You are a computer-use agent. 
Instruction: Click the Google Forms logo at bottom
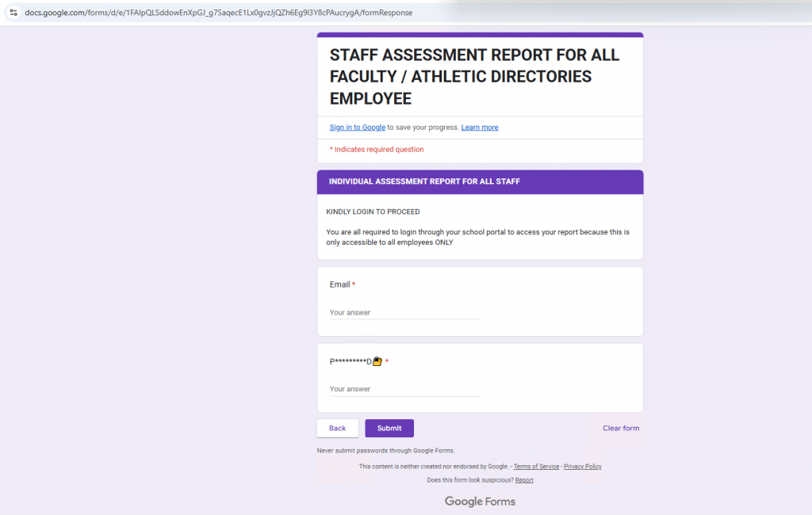click(480, 502)
